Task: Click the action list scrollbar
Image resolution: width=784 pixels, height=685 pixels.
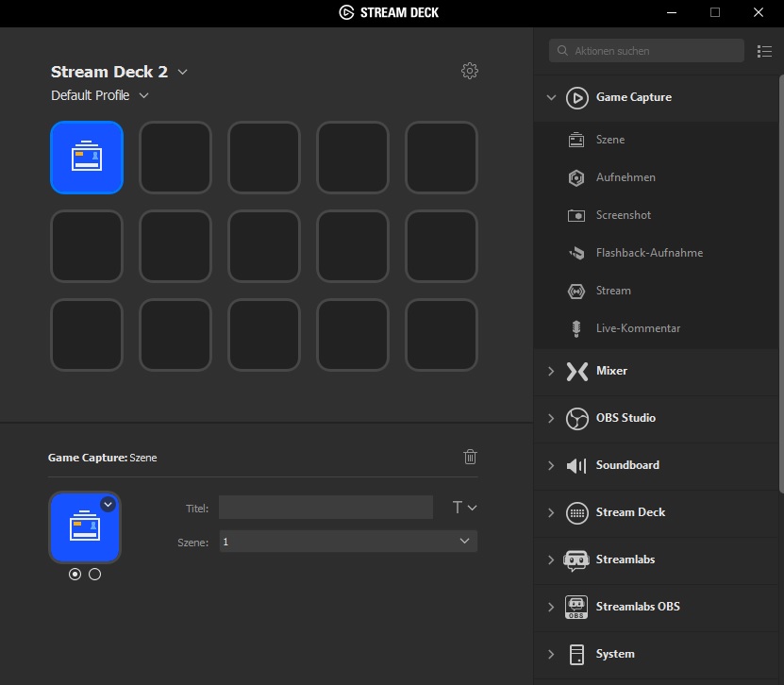Action: (x=781, y=284)
